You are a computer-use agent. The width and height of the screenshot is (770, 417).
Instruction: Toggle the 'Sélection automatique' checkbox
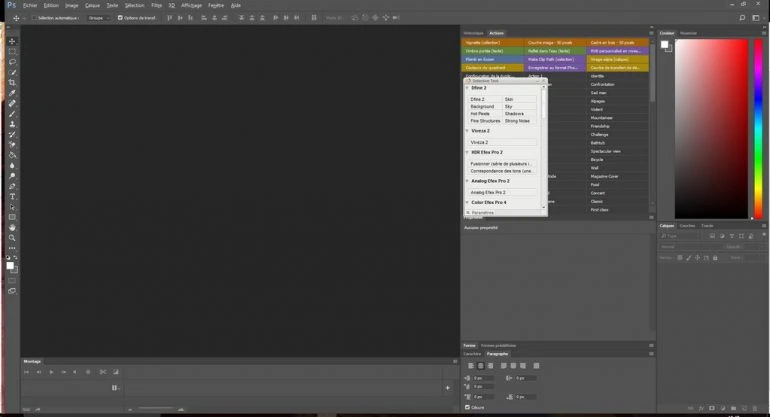click(34, 18)
